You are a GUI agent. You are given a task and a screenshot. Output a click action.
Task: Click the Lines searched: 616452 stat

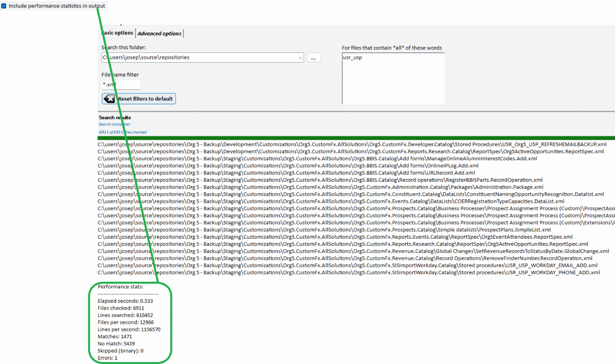(x=125, y=315)
